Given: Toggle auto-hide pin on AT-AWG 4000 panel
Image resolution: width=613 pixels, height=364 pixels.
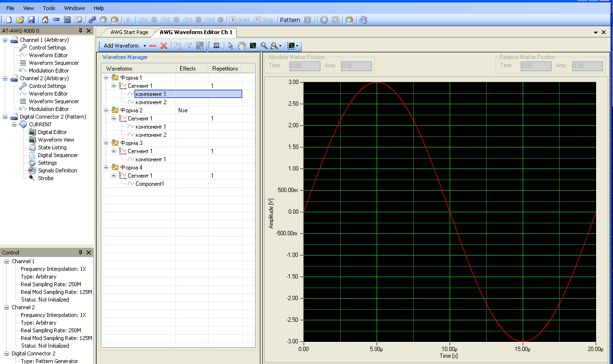Looking at the screenshot, I should (80, 31).
